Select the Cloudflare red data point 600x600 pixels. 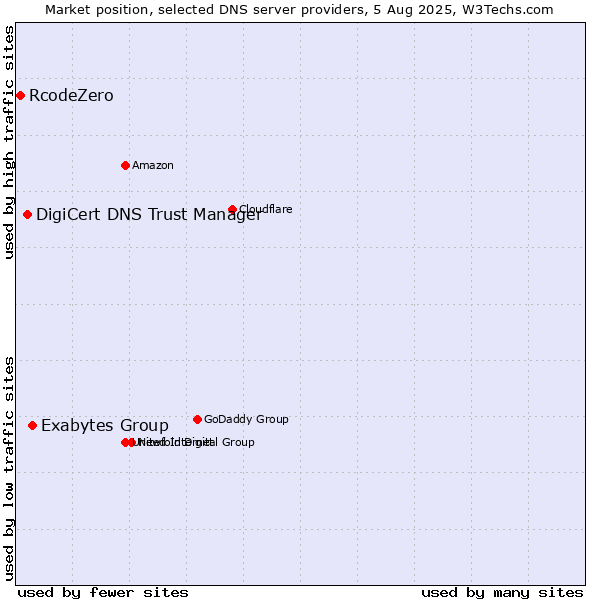[232, 209]
